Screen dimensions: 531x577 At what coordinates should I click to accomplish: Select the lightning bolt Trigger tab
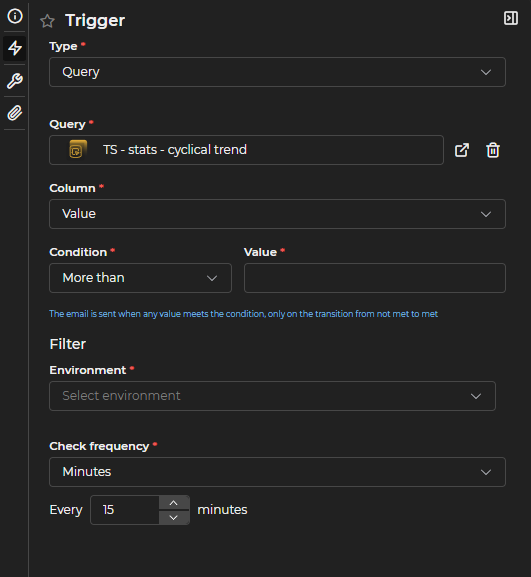click(x=15, y=48)
